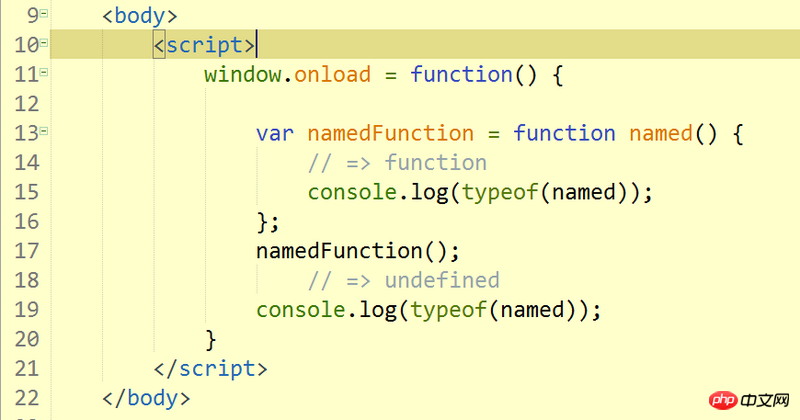Click the function keyword on line 11

[461, 75]
